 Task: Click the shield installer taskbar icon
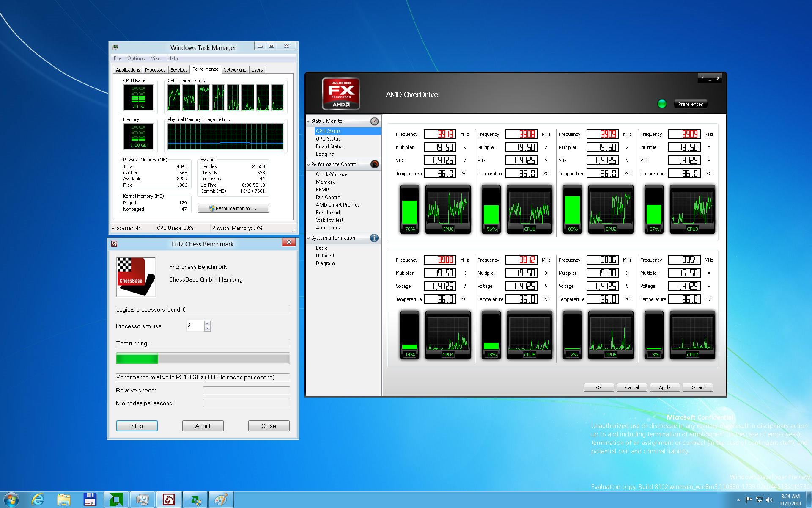click(x=195, y=500)
